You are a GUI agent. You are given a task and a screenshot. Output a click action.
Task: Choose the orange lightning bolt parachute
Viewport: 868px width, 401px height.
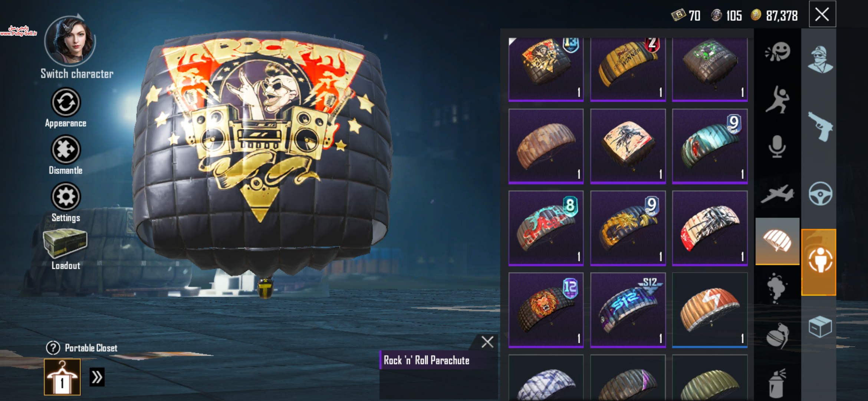point(710,310)
